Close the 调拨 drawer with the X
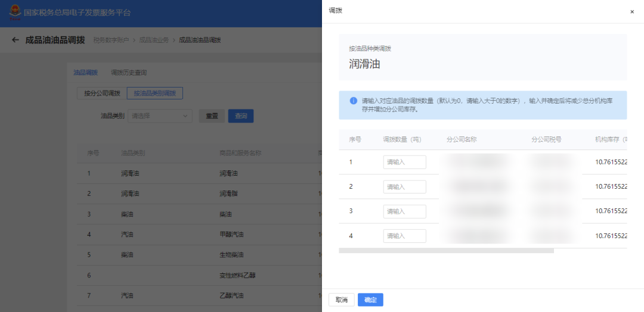644x312 pixels. click(632, 11)
